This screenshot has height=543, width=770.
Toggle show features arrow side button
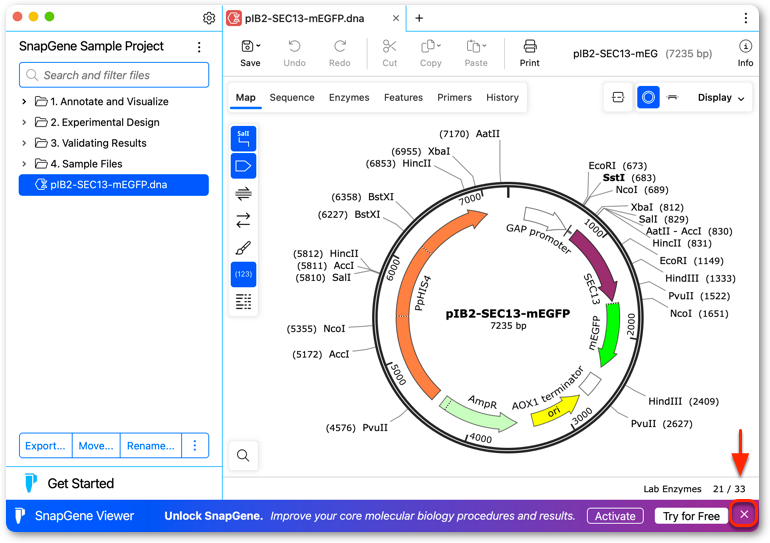(x=244, y=166)
